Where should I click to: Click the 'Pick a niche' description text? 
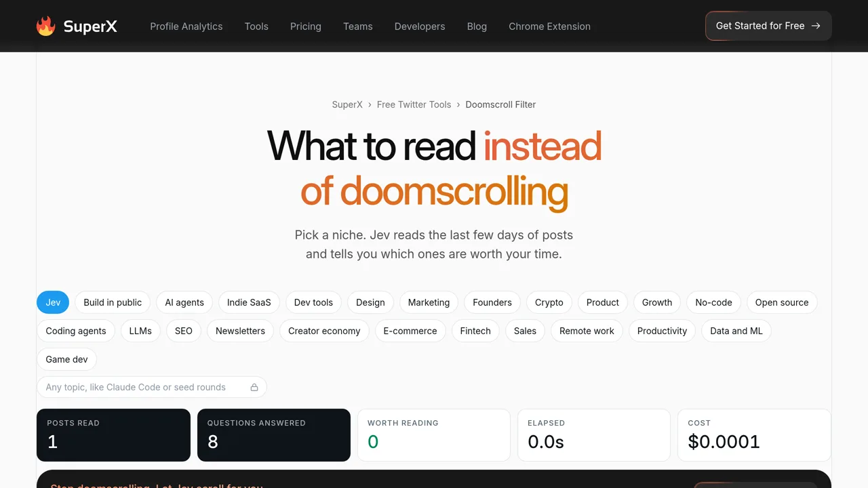pos(434,245)
